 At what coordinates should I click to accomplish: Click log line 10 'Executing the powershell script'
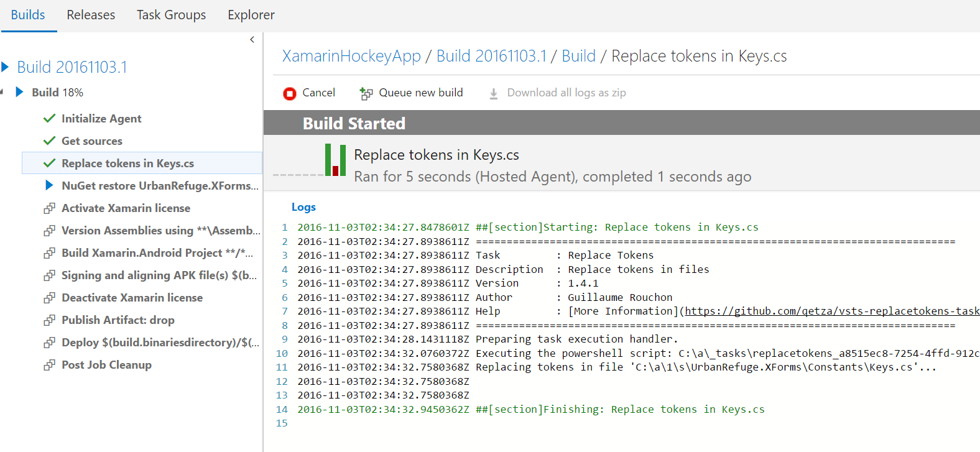coord(639,353)
